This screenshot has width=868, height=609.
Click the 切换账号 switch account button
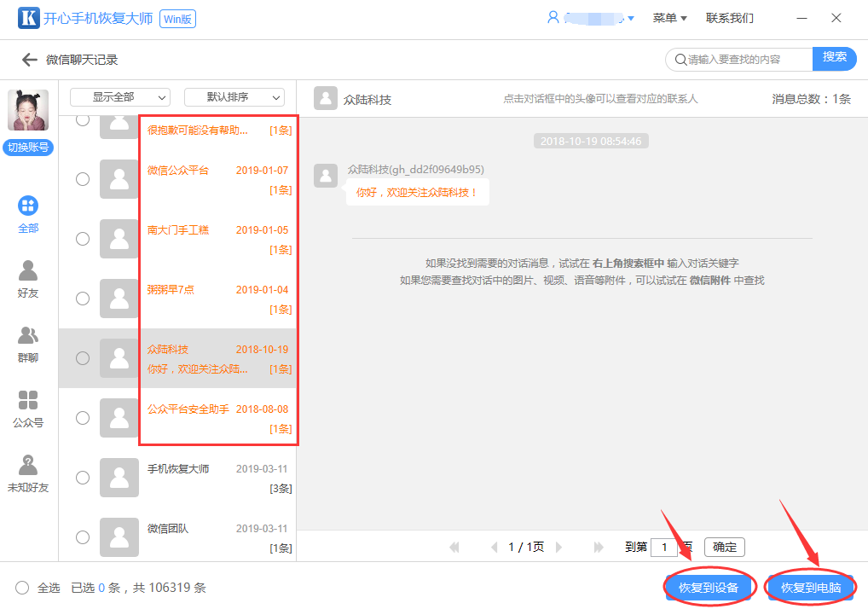click(28, 148)
